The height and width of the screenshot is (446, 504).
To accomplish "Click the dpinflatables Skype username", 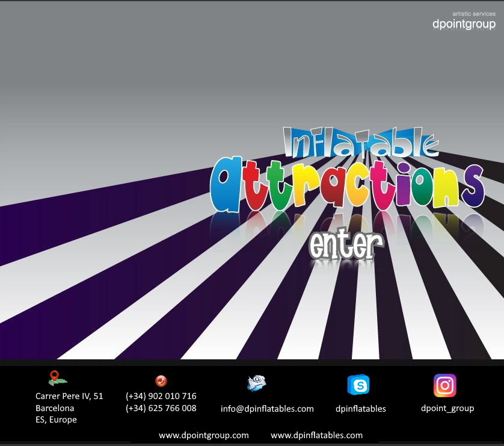I will tap(360, 409).
